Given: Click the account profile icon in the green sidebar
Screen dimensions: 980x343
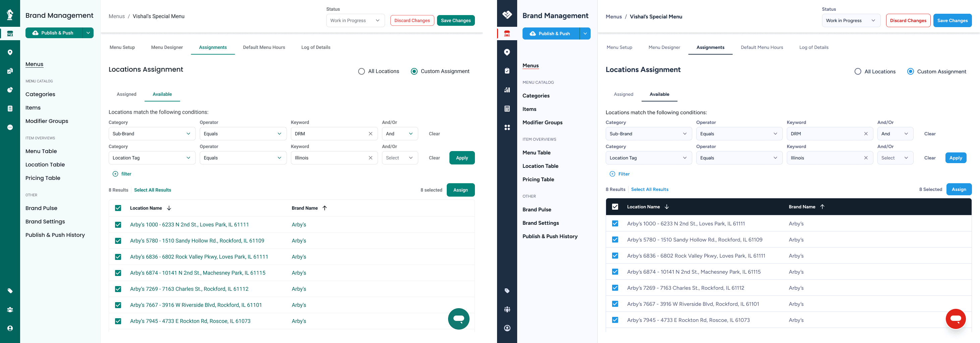Looking at the screenshot, I should tap(10, 328).
